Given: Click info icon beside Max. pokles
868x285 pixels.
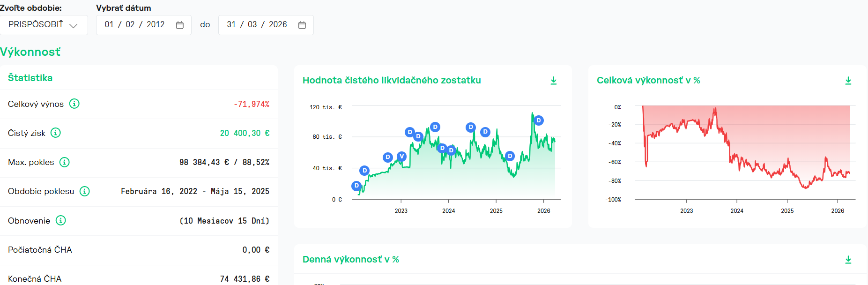Looking at the screenshot, I should tap(65, 162).
